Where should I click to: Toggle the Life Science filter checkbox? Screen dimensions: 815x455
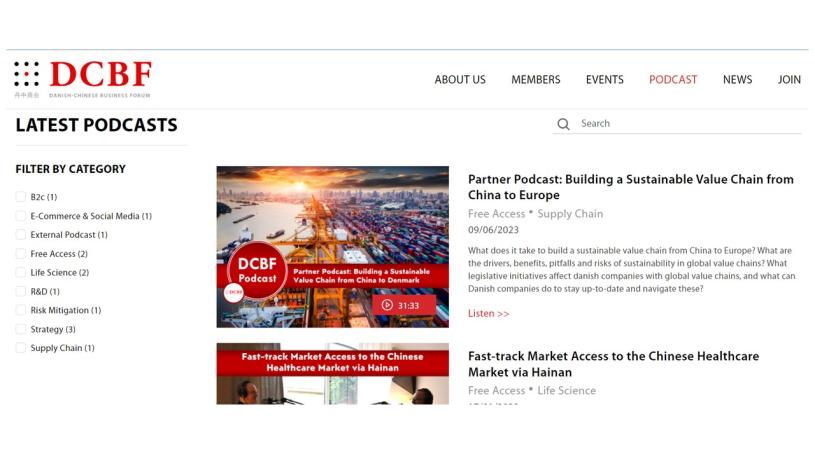tap(21, 272)
